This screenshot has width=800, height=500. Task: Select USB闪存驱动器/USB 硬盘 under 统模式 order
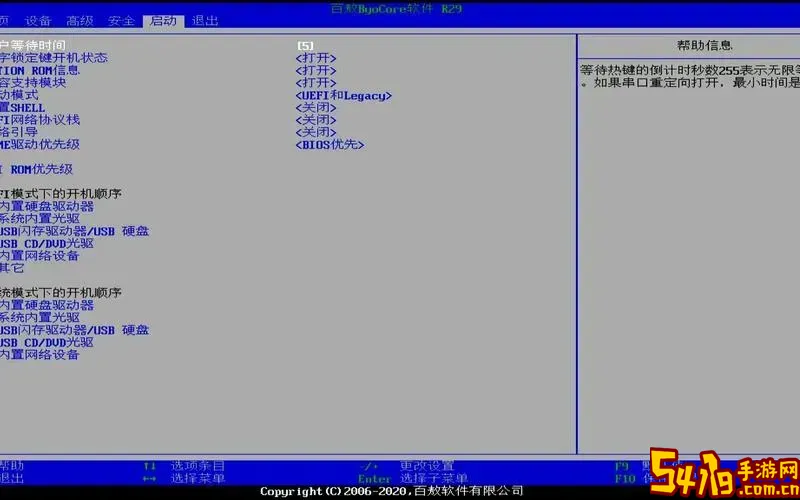pos(74,330)
